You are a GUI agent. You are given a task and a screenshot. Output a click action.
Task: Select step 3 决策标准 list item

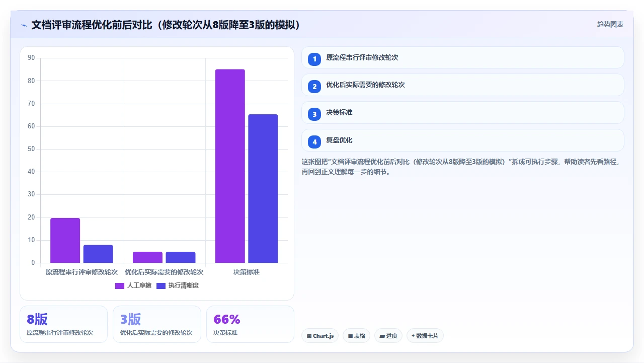(462, 113)
